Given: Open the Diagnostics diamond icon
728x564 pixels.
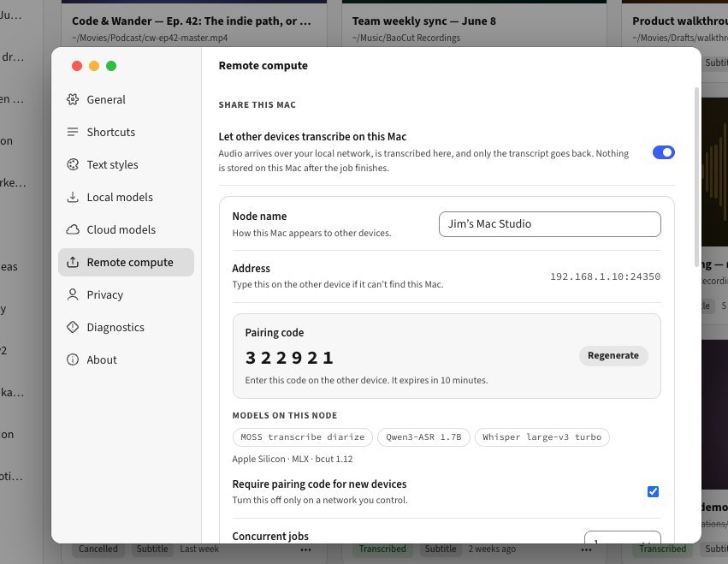Looking at the screenshot, I should pos(73,327).
